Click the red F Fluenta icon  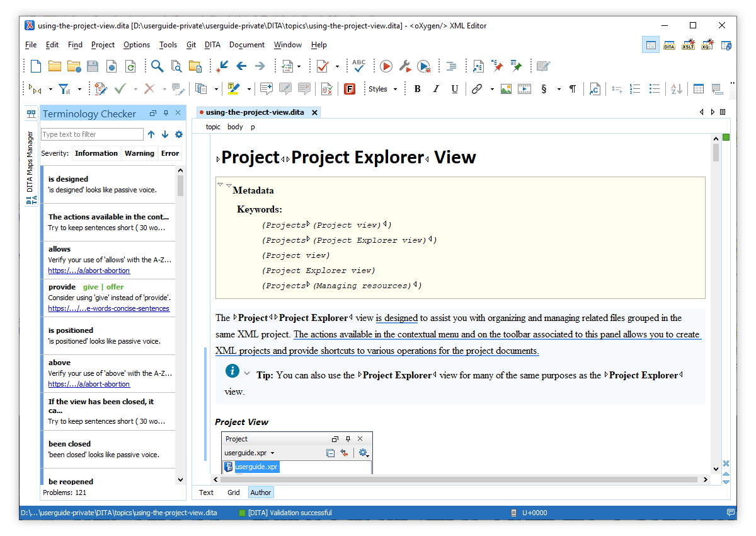pyautogui.click(x=350, y=89)
